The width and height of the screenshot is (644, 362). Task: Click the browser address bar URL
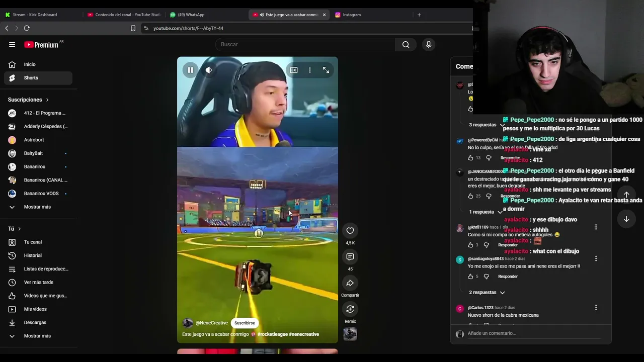point(188,28)
